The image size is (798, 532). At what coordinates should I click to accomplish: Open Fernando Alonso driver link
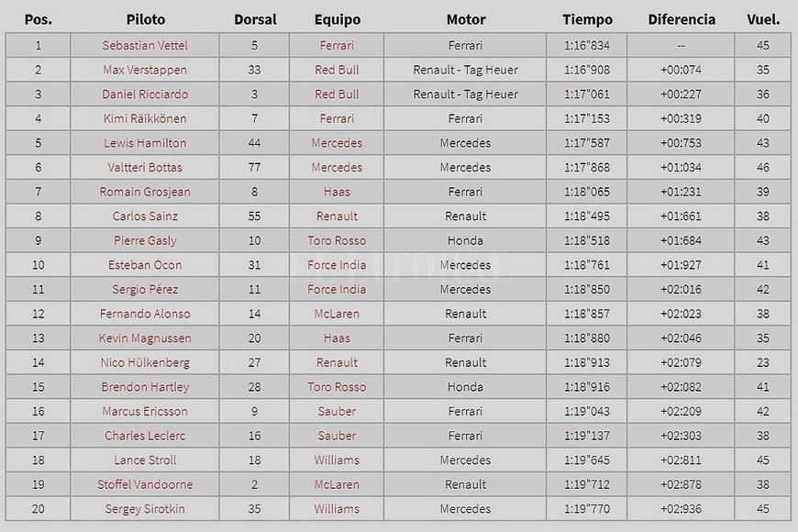point(146,314)
